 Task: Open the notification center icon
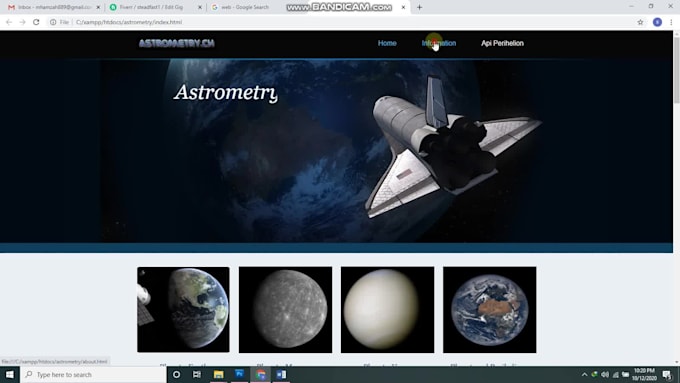667,375
